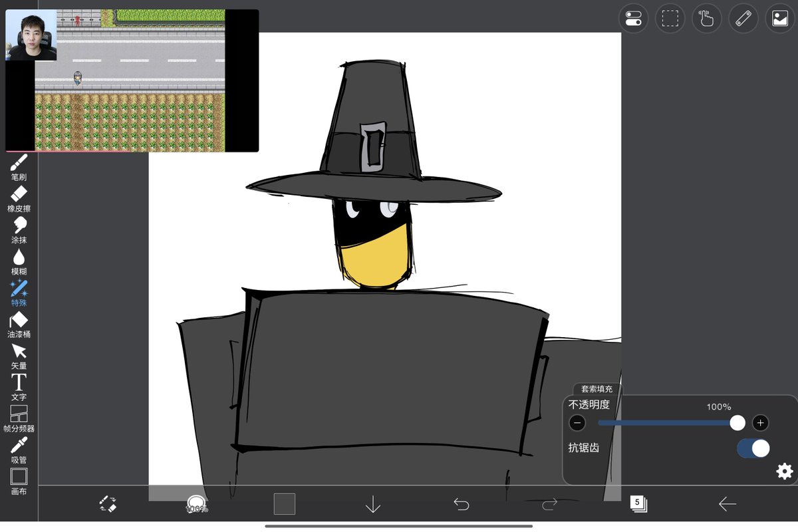798x532 pixels.
Task: Open the current dark gray color swatch
Action: (x=285, y=504)
